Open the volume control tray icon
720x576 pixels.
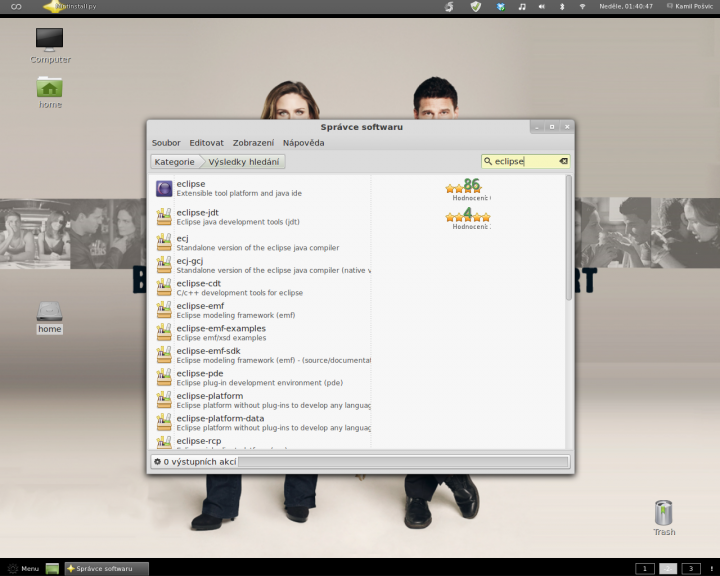(x=542, y=6)
